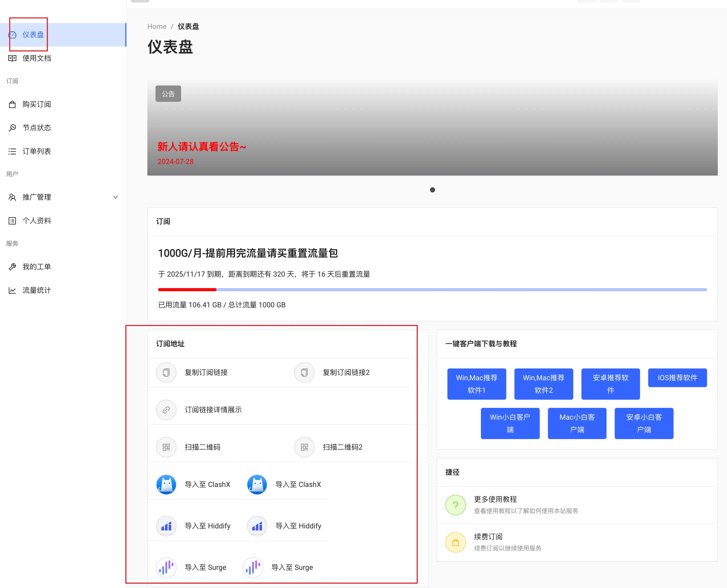This screenshot has width=727, height=588.
Task: Click the yellow shopping bag icon
Action: (x=455, y=542)
